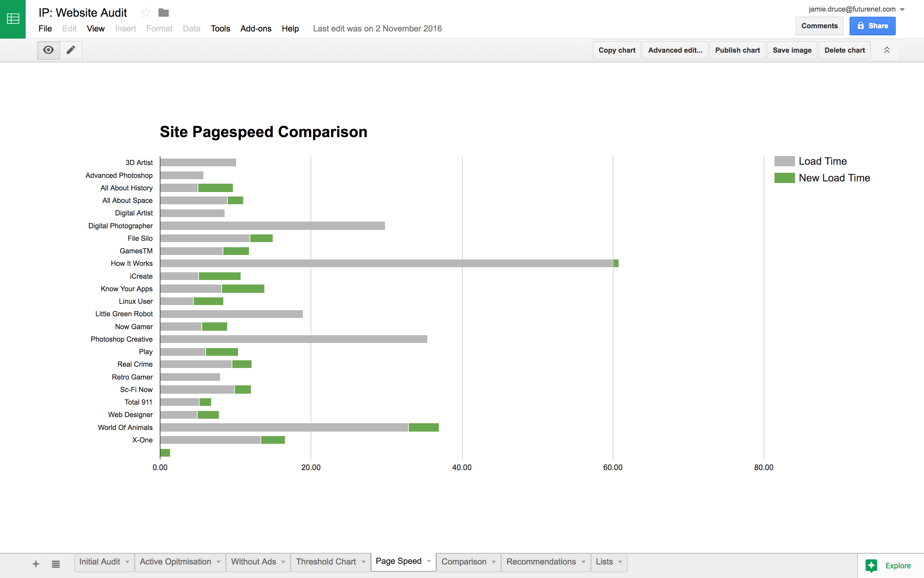Click the document title IP: Website Audit

coord(83,13)
